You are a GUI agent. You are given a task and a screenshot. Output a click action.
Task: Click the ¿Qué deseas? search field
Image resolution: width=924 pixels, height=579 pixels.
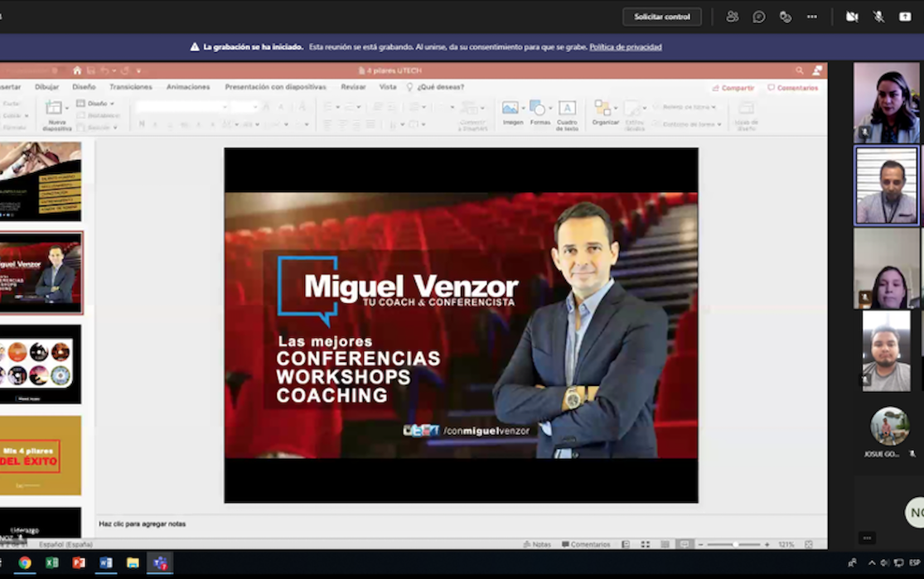(x=435, y=87)
